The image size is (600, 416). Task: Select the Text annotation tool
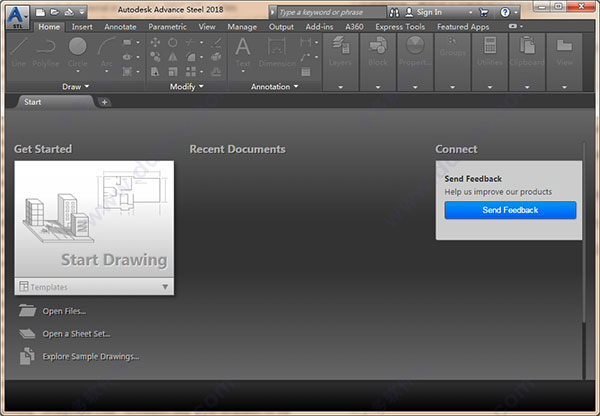pos(243,52)
